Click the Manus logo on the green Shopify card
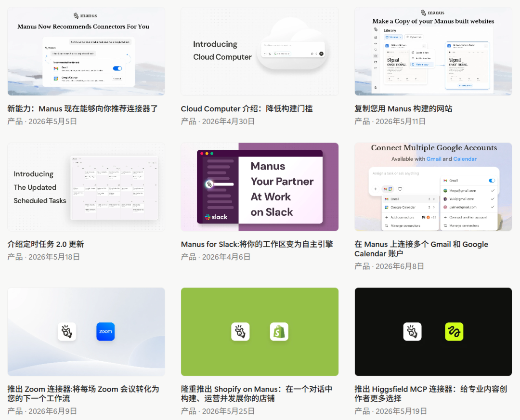The width and height of the screenshot is (520, 420). coord(240,331)
